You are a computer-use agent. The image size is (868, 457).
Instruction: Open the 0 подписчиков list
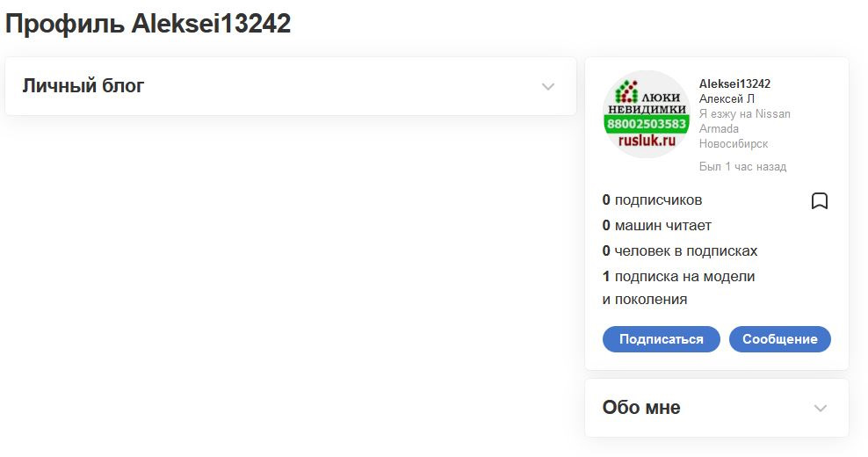click(x=652, y=200)
